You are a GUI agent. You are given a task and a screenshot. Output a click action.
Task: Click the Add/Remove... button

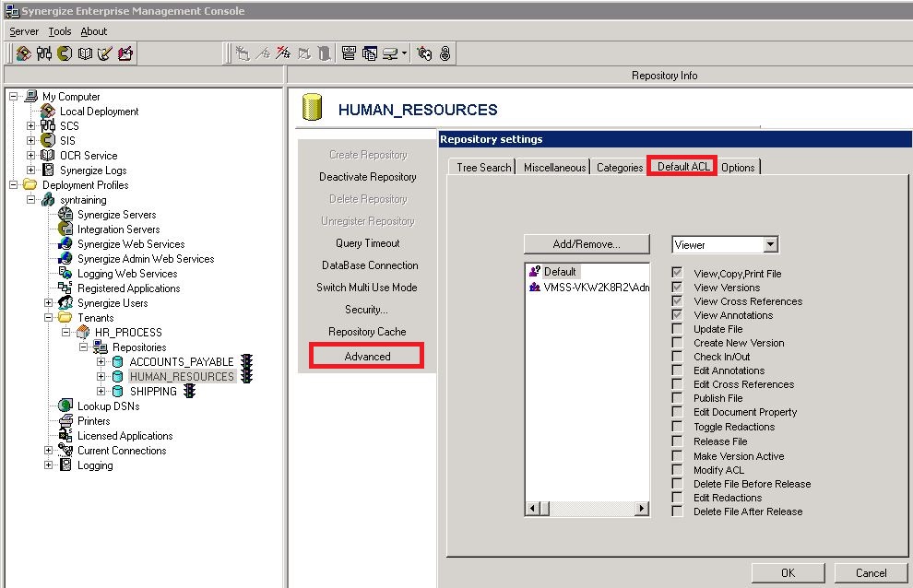[587, 244]
